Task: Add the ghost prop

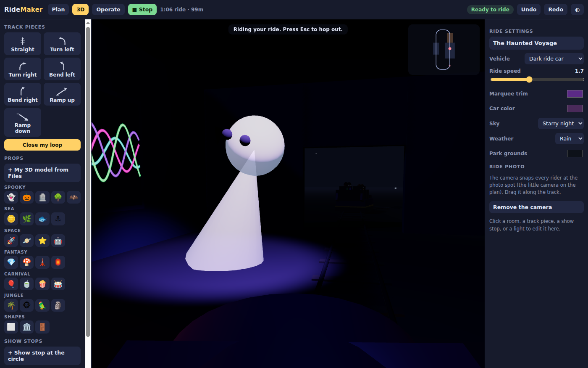Action: pos(11,197)
